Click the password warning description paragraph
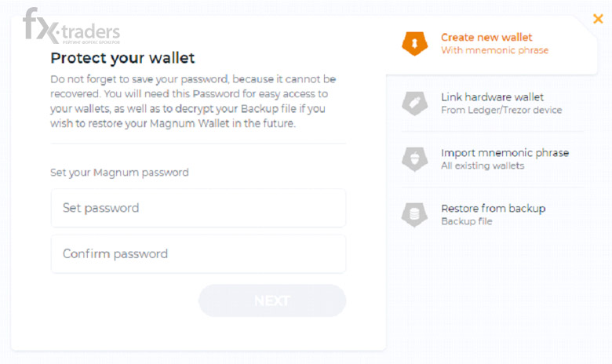Viewport: 612px width, 364px height. 193,101
